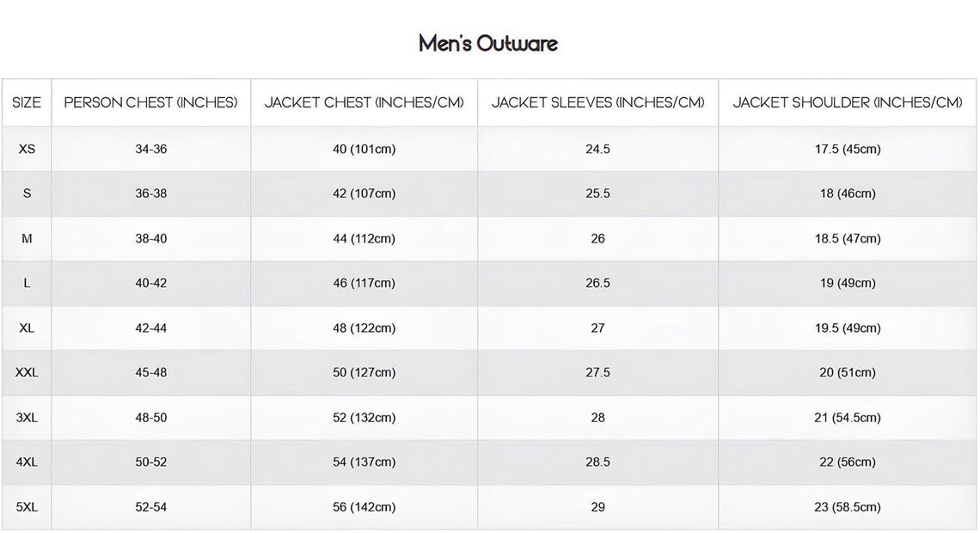Select the XS size cell
Viewport: 980px width, 533px height.
(x=27, y=149)
